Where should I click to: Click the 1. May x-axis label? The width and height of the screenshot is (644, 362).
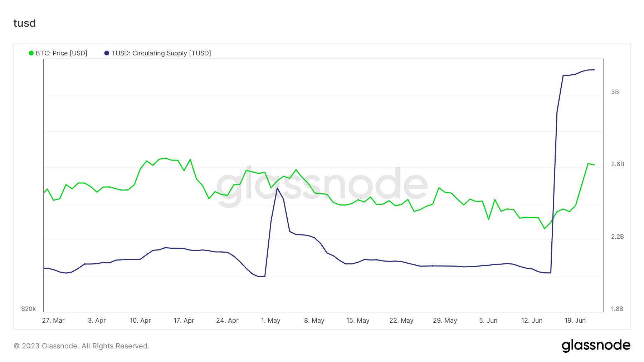pyautogui.click(x=271, y=321)
